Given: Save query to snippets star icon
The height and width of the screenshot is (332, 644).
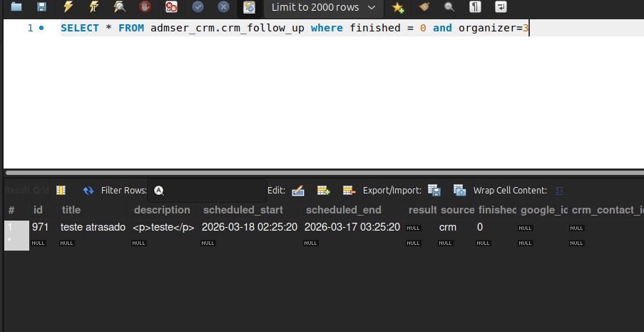Looking at the screenshot, I should (398, 7).
